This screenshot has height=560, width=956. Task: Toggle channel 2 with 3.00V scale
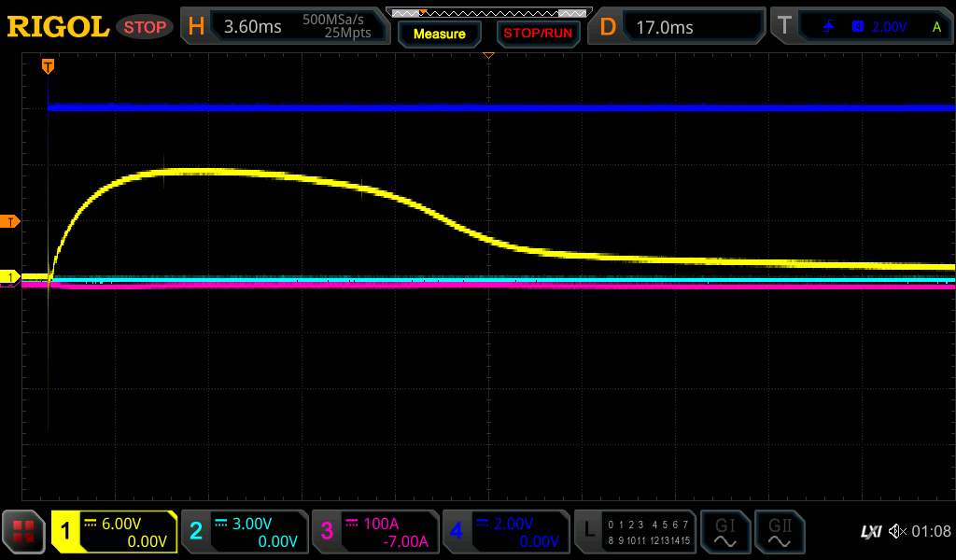point(245,532)
